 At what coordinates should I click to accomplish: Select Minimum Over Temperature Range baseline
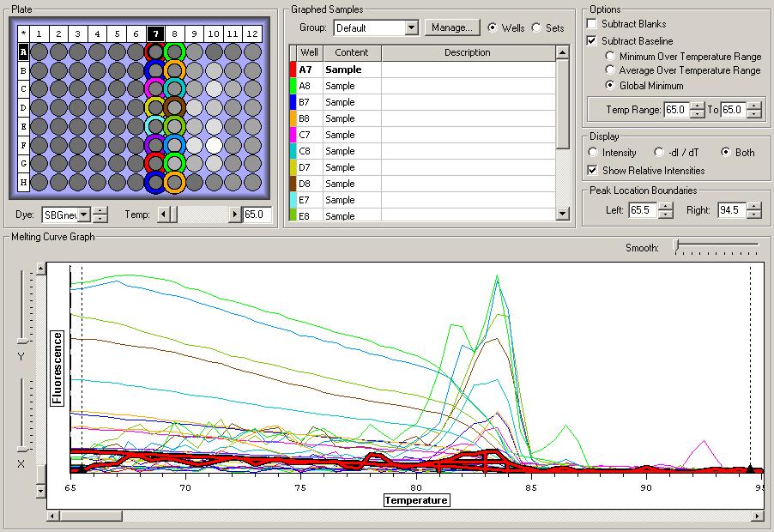[610, 56]
